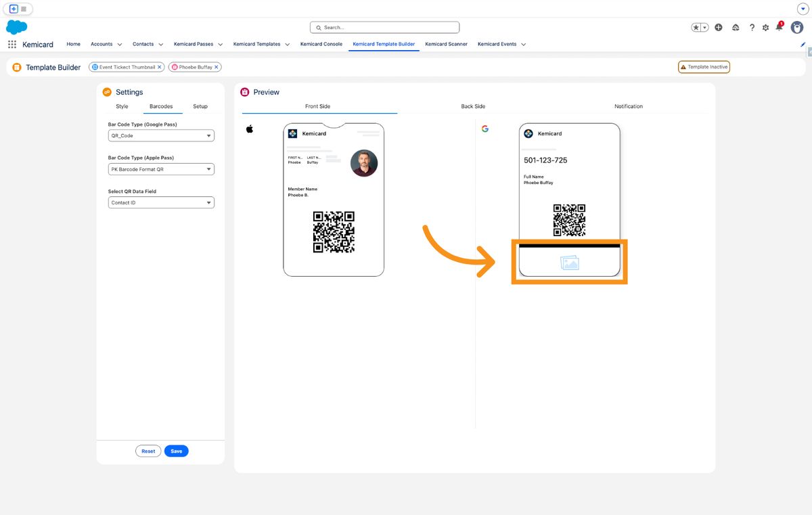The image size is (812, 515).
Task: Click the Phoebe Buffay pill icon
Action: tap(175, 67)
